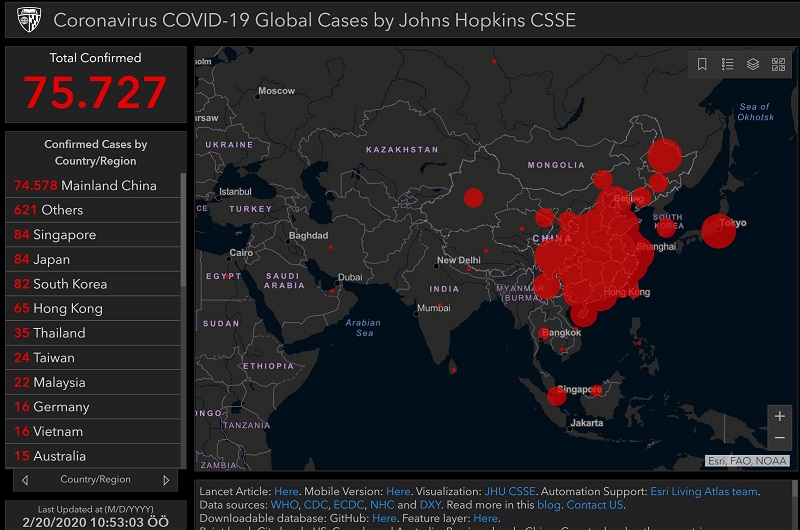This screenshot has width=800, height=530.
Task: Go to next list with right arrow
Action: 167,480
